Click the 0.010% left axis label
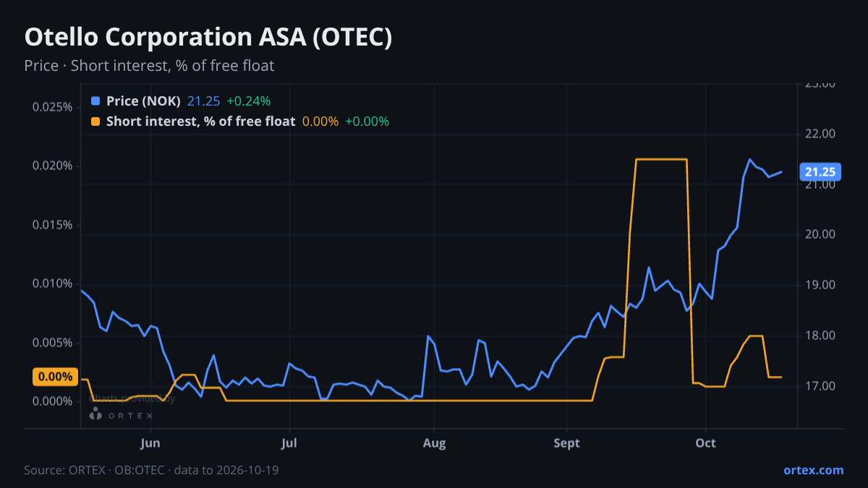Screen dimensions: 868x488 click(x=53, y=283)
